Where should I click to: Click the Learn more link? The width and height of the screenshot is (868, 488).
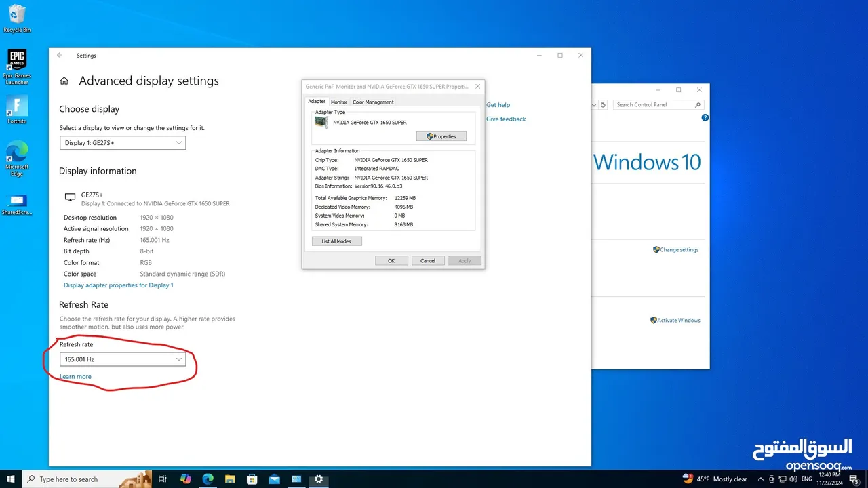(x=75, y=377)
